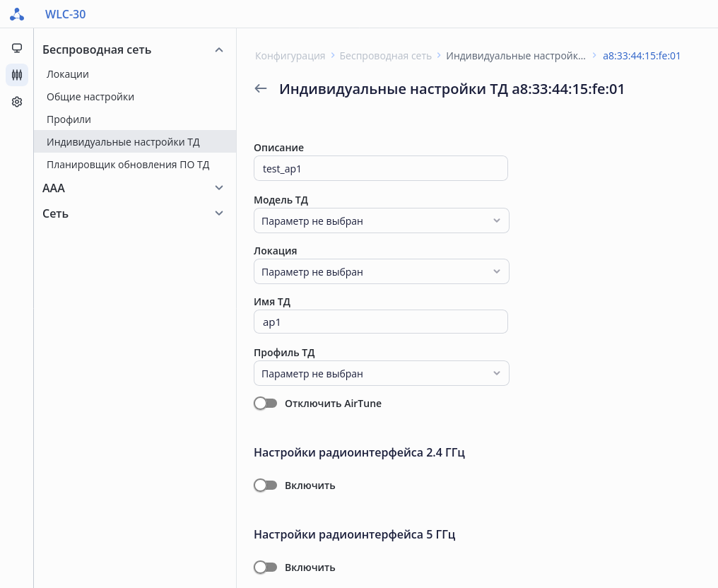This screenshot has height=588, width=718.
Task: Click the back arrow next to page title
Action: tap(261, 89)
